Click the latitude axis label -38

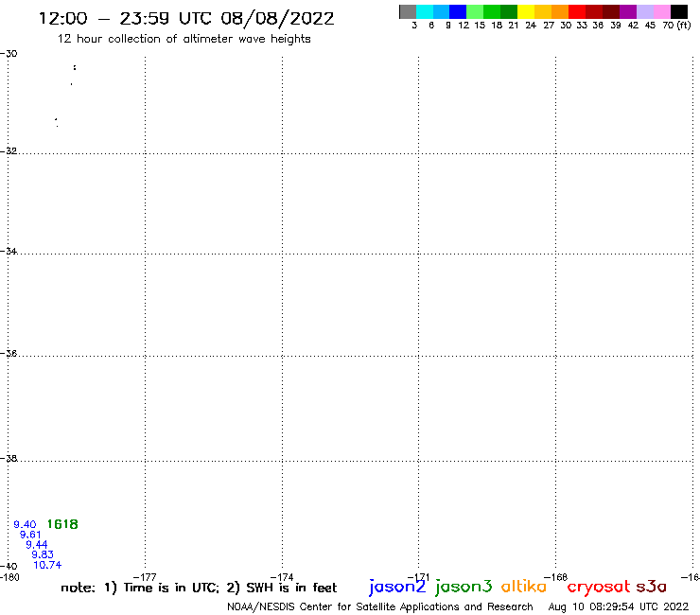[x=9, y=458]
